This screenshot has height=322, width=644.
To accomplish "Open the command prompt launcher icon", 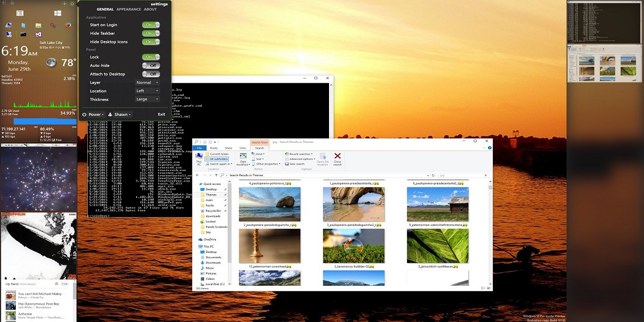I will click(23, 34).
